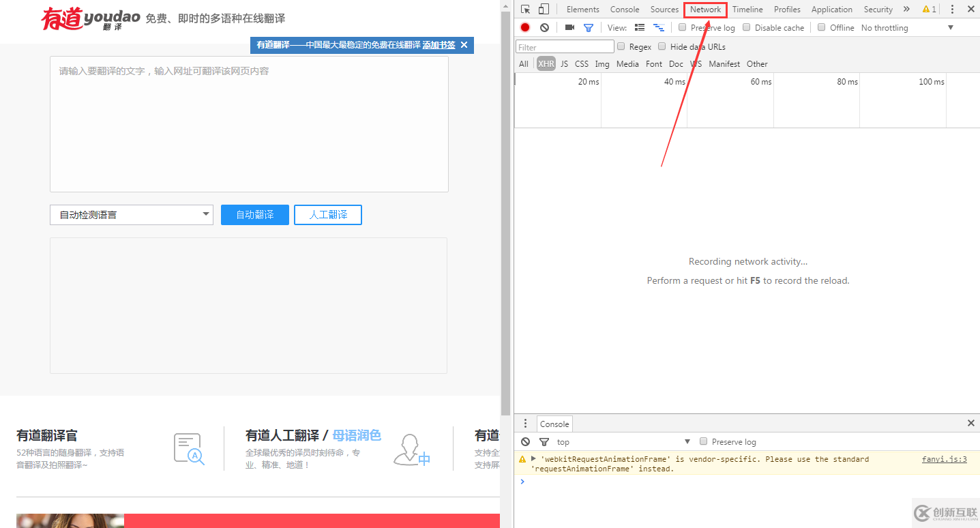
Task: Toggle the blue network filter funnel icon
Action: point(589,28)
